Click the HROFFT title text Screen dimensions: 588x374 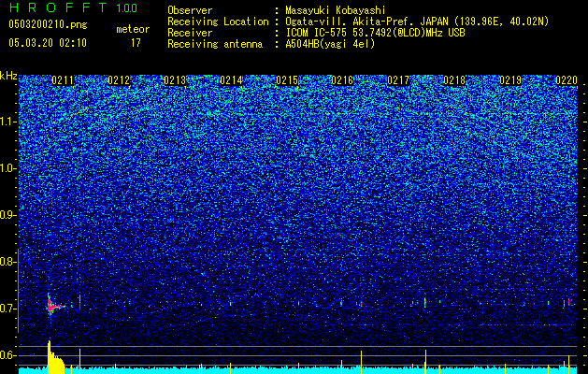(58, 7)
